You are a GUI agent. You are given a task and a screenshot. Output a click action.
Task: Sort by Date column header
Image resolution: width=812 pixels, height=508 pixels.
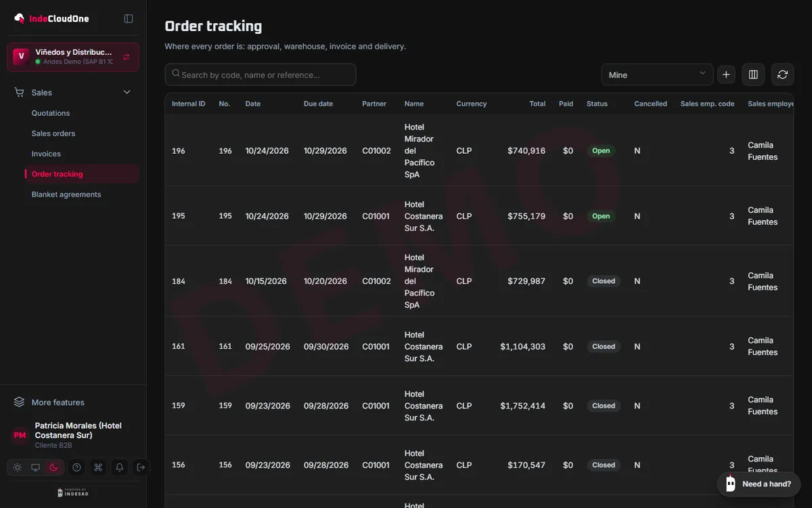coord(253,104)
